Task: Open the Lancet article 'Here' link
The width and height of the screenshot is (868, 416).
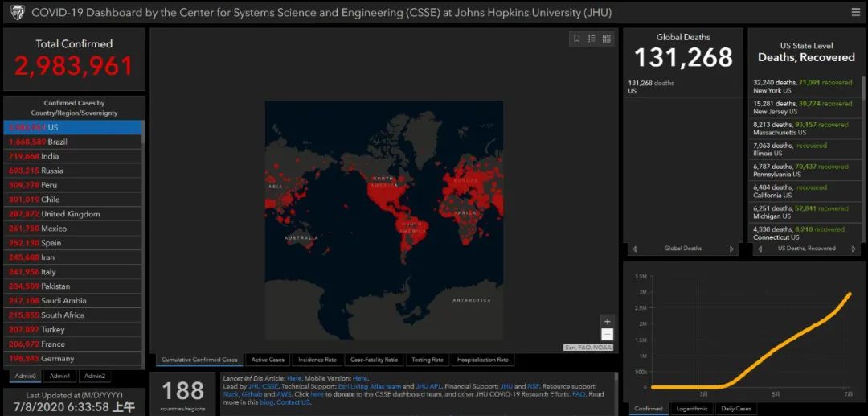Action: pos(293,377)
